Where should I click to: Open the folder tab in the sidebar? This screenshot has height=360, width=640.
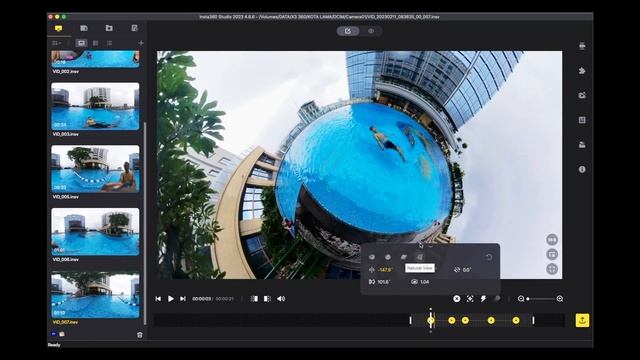[x=109, y=28]
